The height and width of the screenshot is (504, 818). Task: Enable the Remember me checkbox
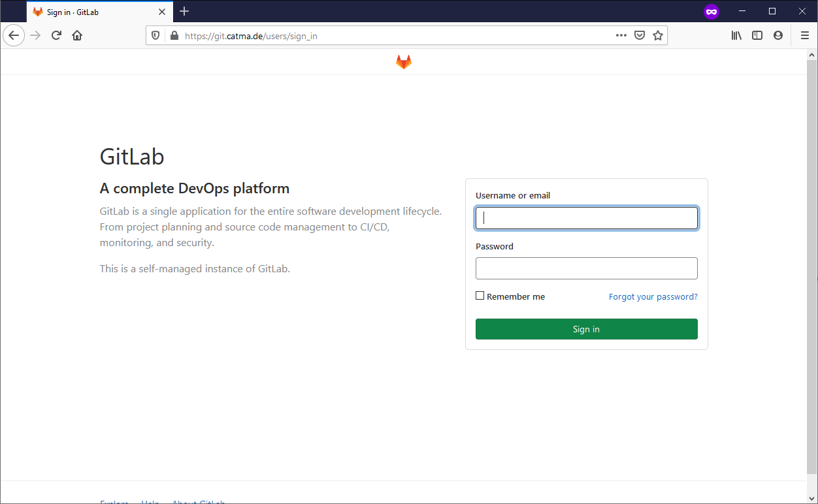click(x=480, y=296)
